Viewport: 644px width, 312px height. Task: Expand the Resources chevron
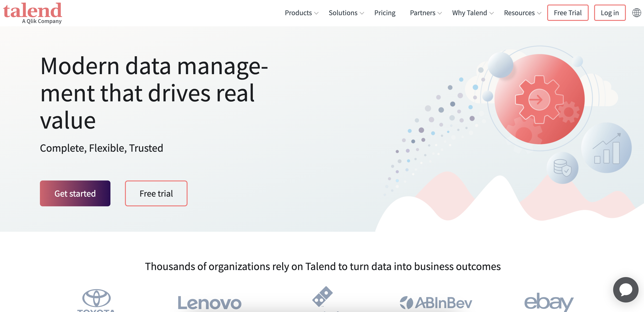(539, 13)
